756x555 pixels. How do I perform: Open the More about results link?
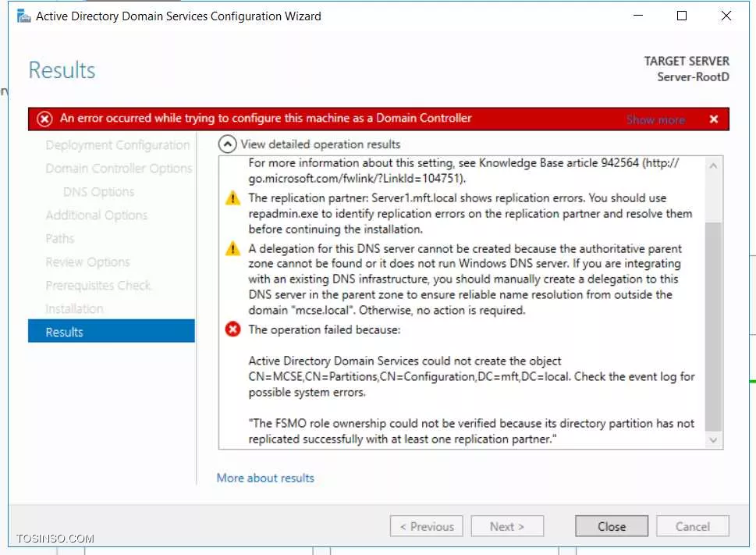tap(265, 478)
